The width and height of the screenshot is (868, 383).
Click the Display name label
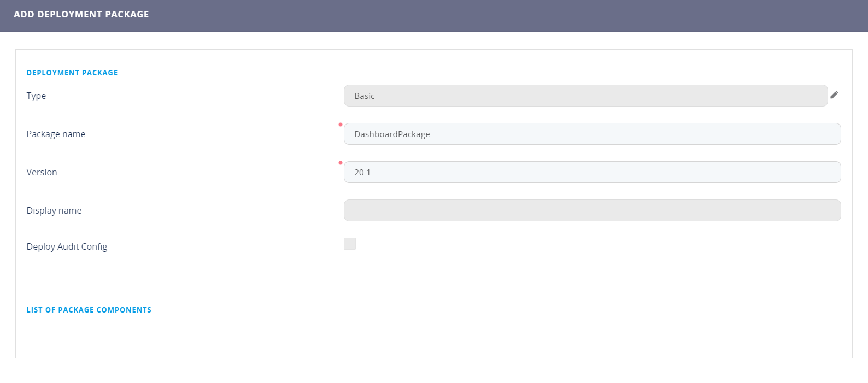54,210
